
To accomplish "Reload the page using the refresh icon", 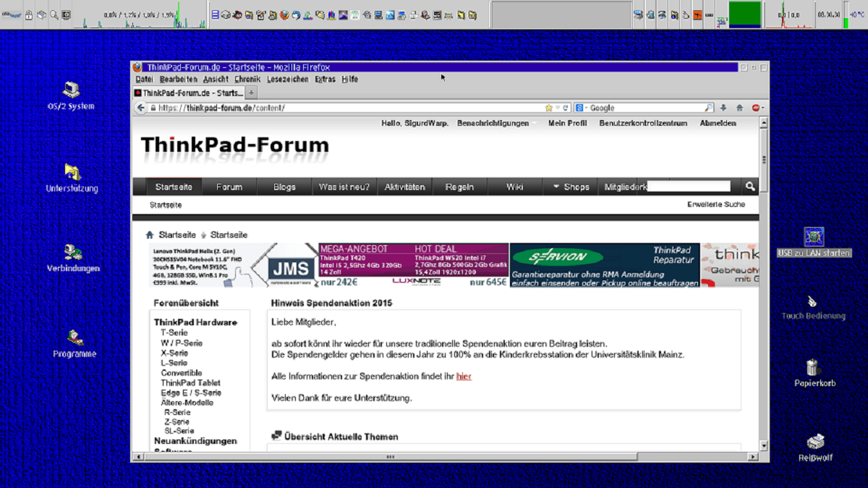I will tap(566, 108).
